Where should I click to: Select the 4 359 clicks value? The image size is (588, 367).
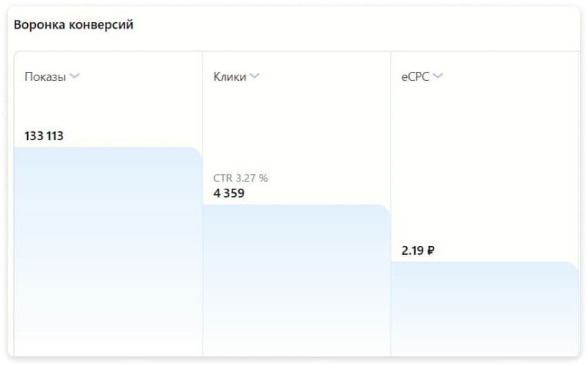(229, 193)
